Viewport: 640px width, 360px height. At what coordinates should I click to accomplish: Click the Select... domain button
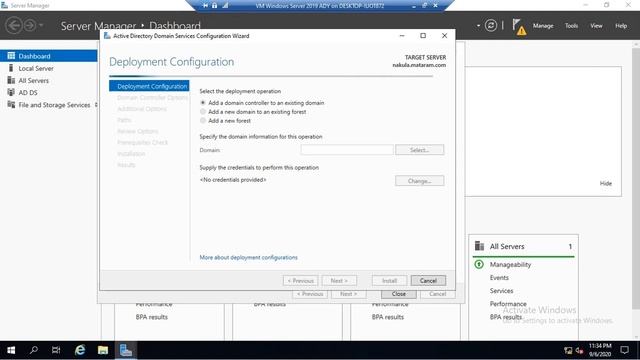[x=419, y=150]
